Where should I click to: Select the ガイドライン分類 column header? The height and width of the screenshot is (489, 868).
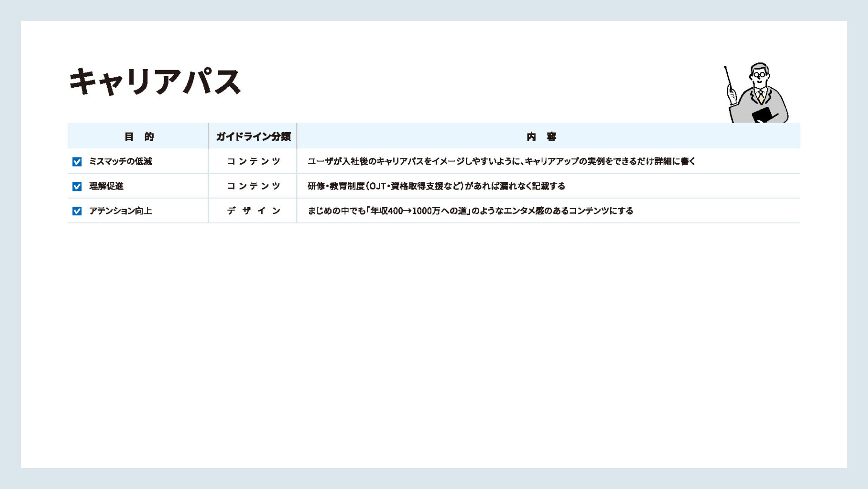(x=253, y=137)
